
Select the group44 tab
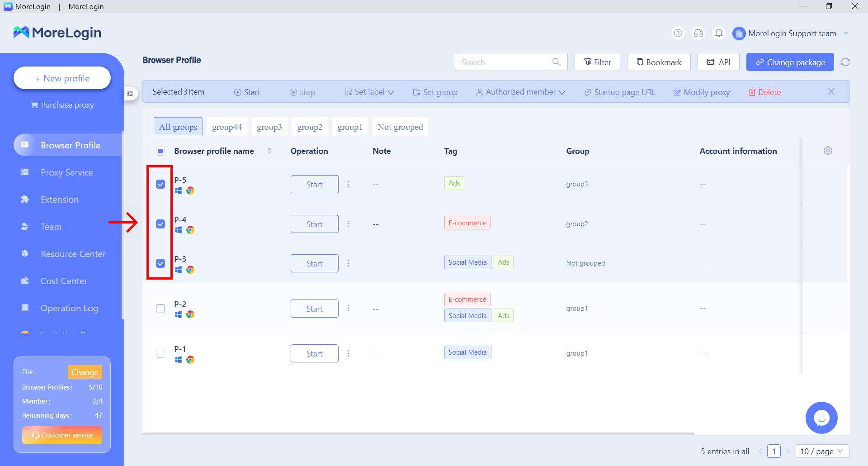pos(227,127)
